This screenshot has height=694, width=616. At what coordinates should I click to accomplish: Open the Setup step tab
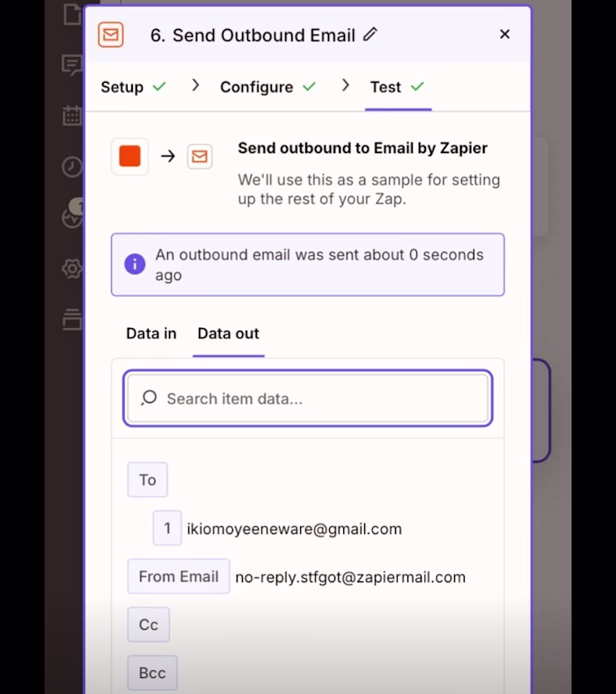point(133,87)
